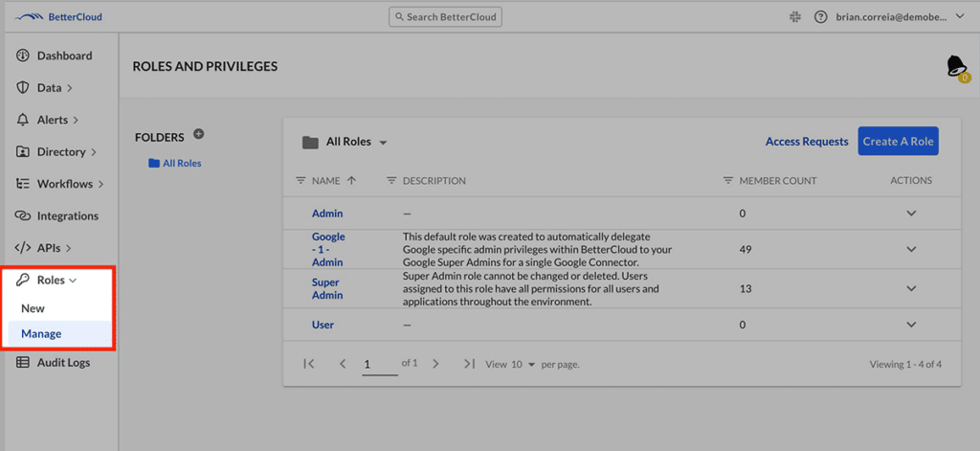Screen dimensions: 980x451
Task: Click the notification bell icon
Action: pos(957,68)
